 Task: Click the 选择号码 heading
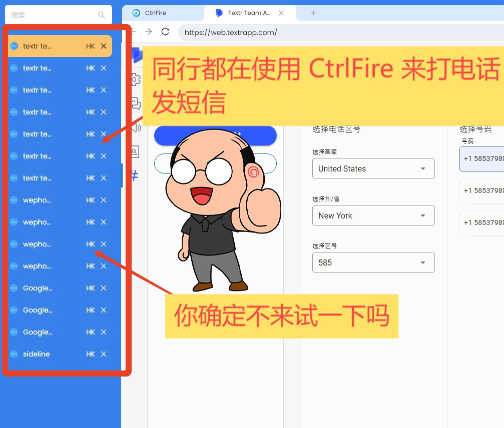(475, 129)
